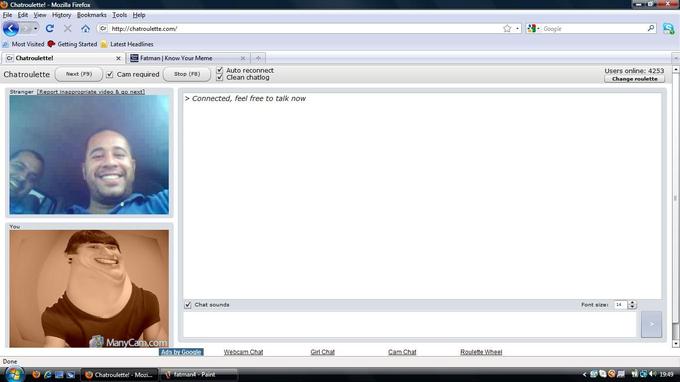The width and height of the screenshot is (680, 382).
Task: Toggle the Cam required checkbox
Action: (x=110, y=75)
